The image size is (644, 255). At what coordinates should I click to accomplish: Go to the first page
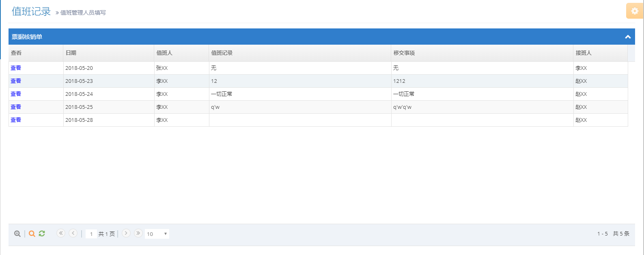click(61, 233)
